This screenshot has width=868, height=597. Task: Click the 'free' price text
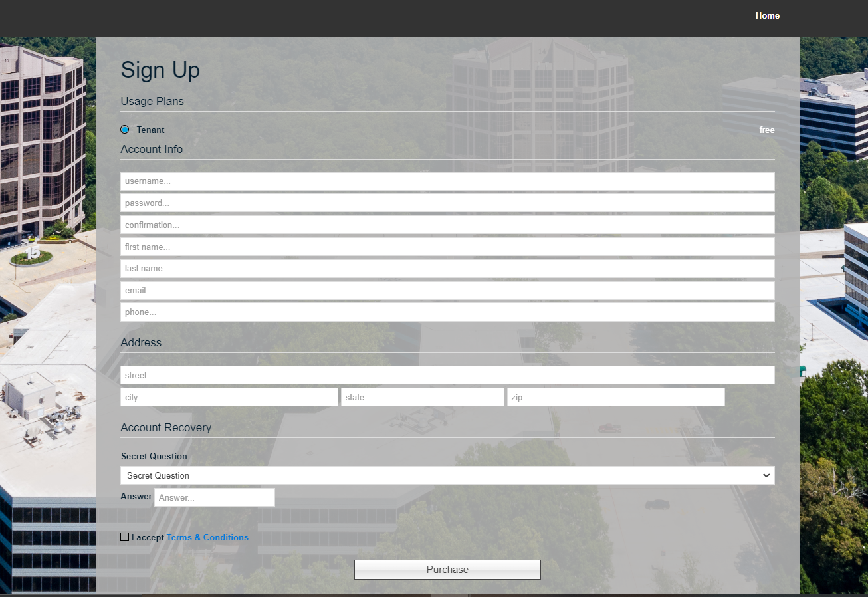tap(767, 130)
